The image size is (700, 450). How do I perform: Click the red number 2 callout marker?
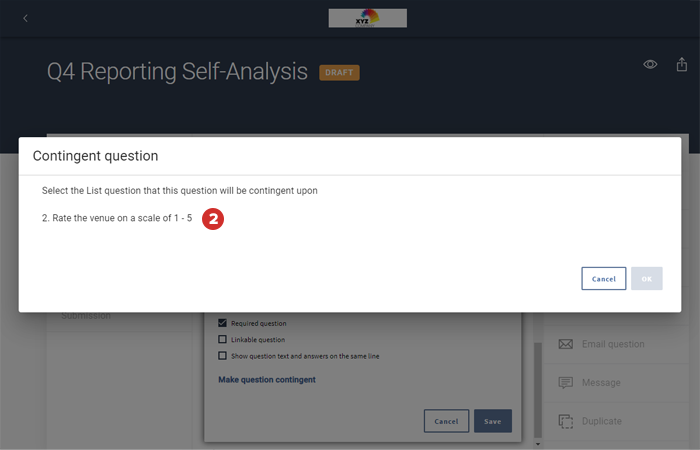click(x=212, y=218)
